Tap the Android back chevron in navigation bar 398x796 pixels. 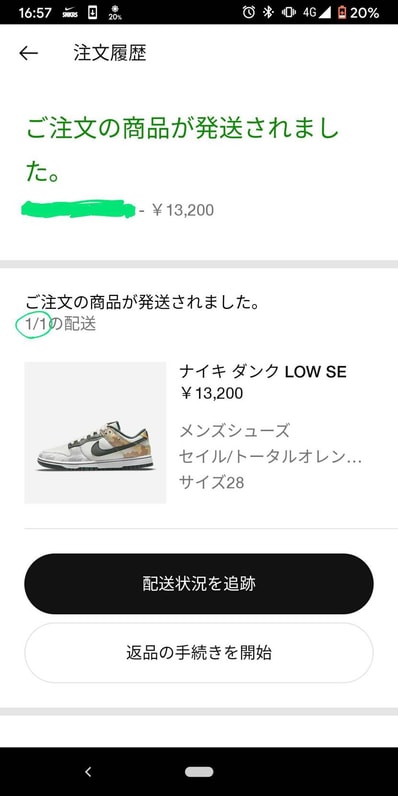(x=88, y=772)
